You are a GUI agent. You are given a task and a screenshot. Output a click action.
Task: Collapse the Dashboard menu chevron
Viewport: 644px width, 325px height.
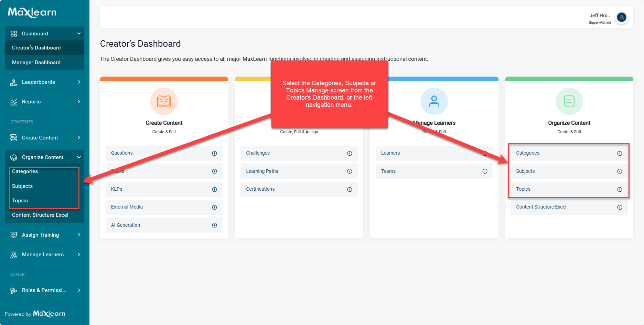click(x=79, y=34)
